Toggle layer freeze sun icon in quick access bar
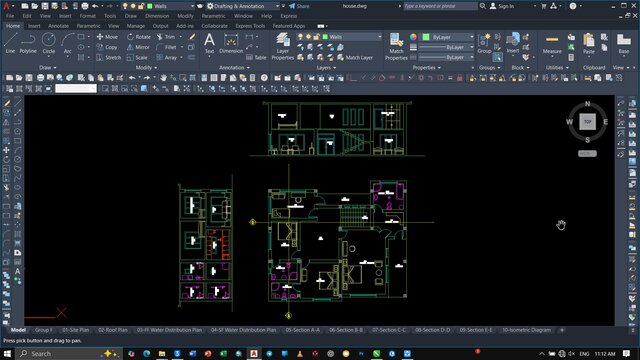This screenshot has height=360, width=640. (x=133, y=6)
